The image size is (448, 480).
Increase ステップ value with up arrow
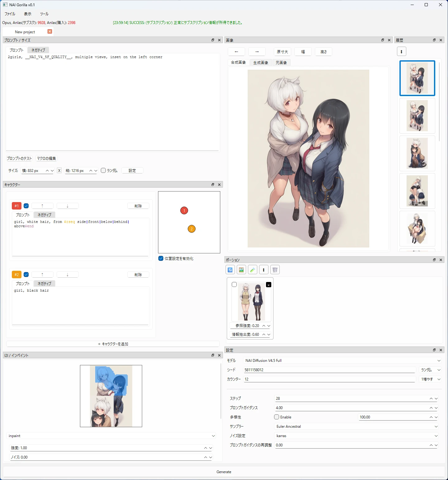(x=431, y=399)
